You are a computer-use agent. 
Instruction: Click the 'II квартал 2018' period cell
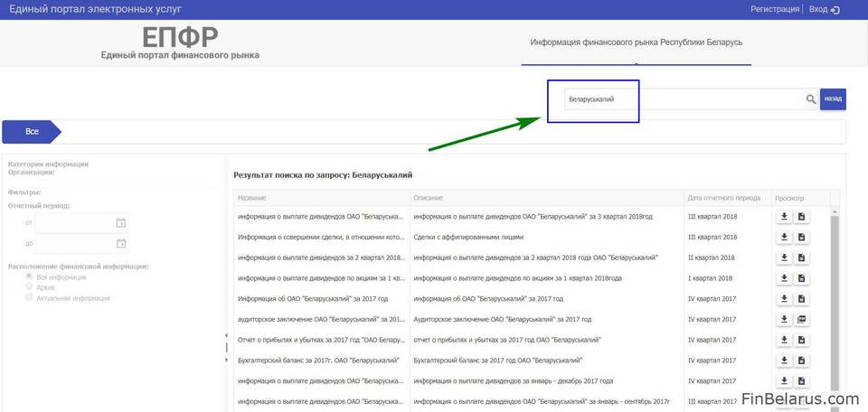click(711, 257)
